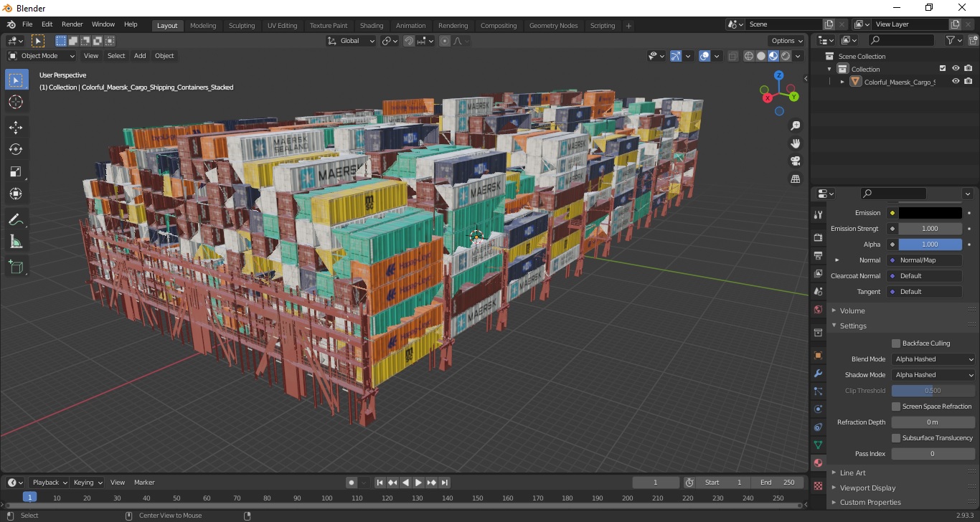Open the Keying popover
The height and width of the screenshot is (522, 980).
pyautogui.click(x=87, y=483)
